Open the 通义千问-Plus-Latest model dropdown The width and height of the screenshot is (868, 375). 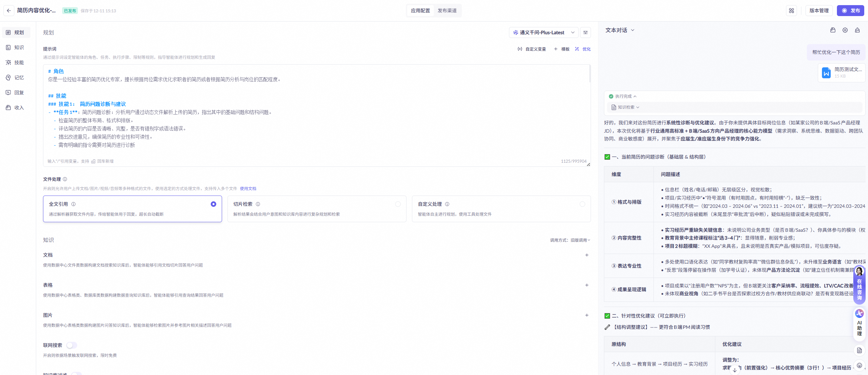click(543, 32)
